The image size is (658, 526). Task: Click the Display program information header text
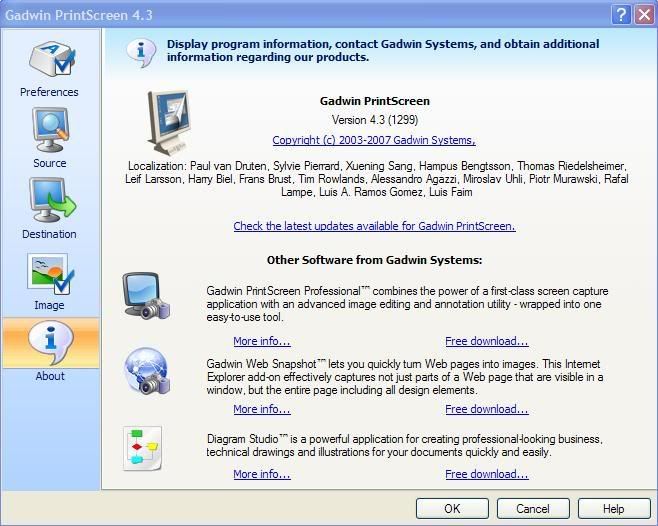pyautogui.click(x=383, y=50)
